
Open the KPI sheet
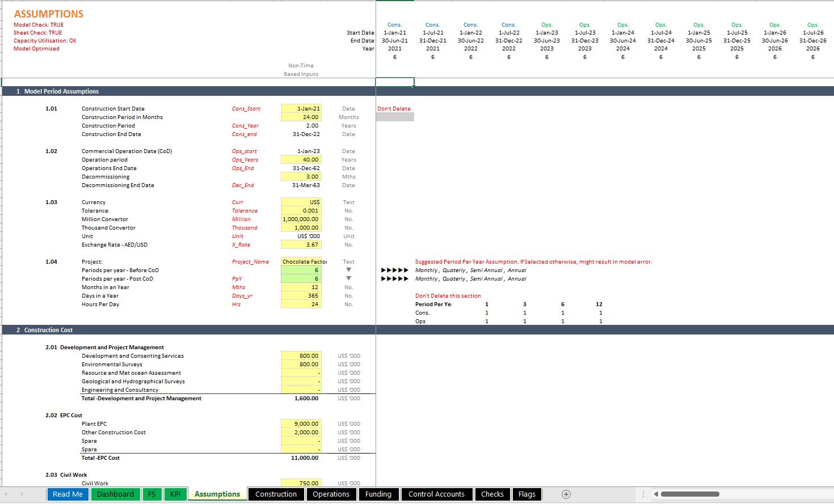coord(175,494)
